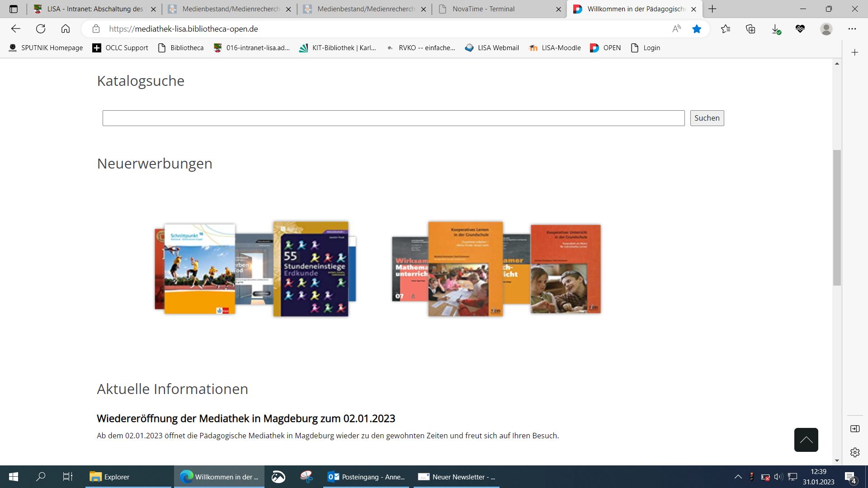View site security lock information
Screen dimensions: 868x488
click(x=96, y=29)
